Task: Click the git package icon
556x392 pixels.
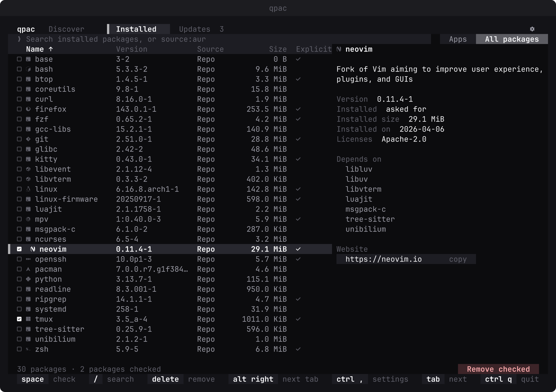Action: coord(28,139)
